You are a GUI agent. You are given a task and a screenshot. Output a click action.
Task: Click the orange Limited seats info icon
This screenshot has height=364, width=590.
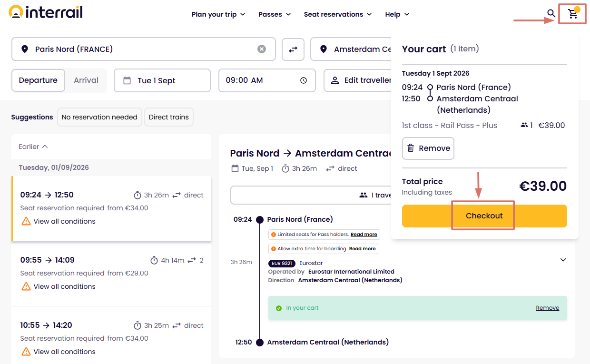[x=274, y=235]
